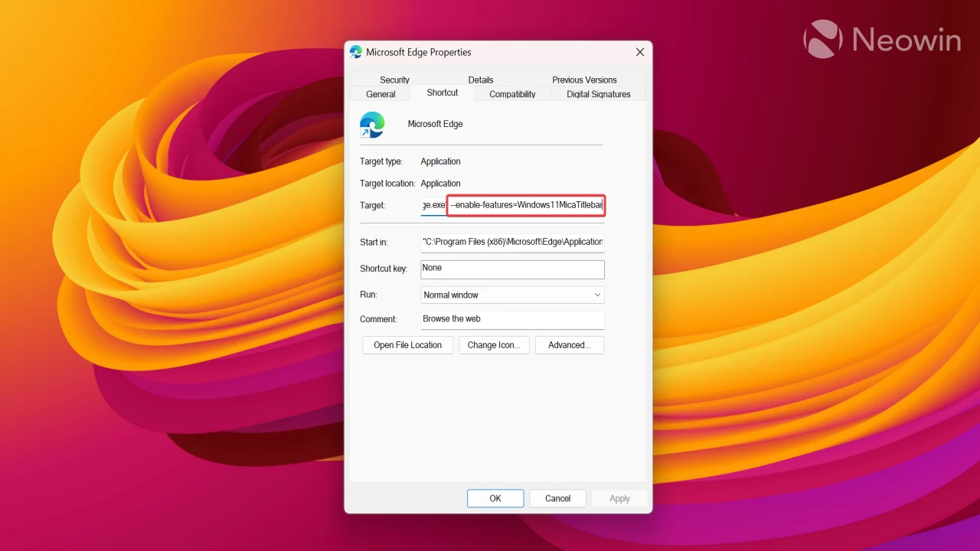Open the Previous Versions tab
The image size is (980, 551).
[584, 80]
